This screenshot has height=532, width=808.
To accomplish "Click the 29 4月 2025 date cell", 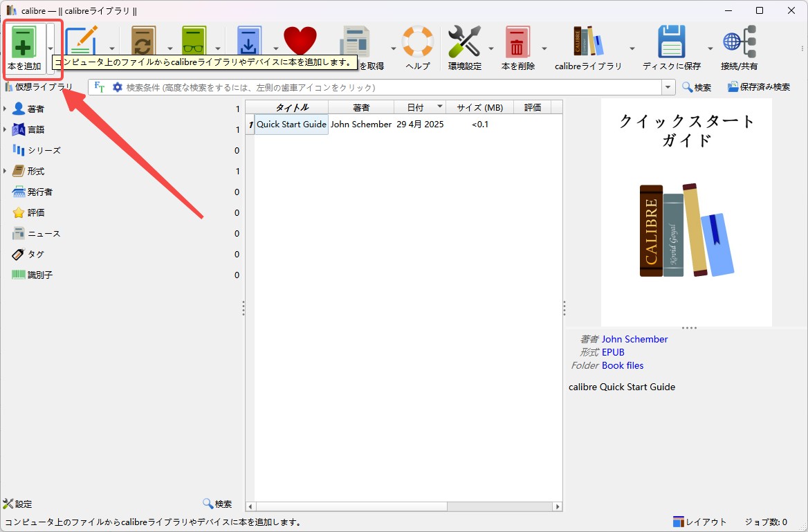I will (420, 125).
